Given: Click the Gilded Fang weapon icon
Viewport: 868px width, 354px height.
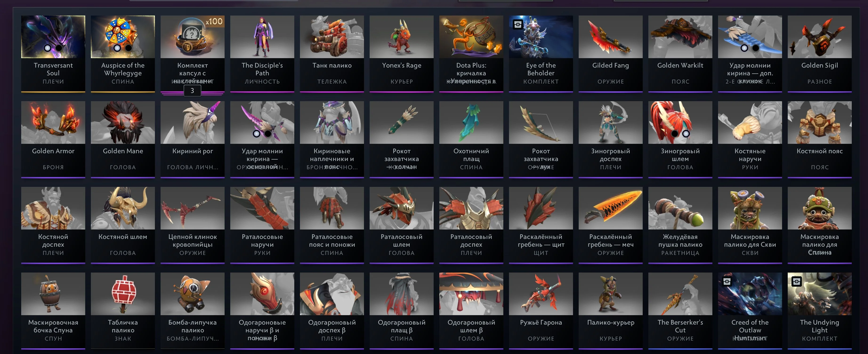Looking at the screenshot, I should point(610,36).
